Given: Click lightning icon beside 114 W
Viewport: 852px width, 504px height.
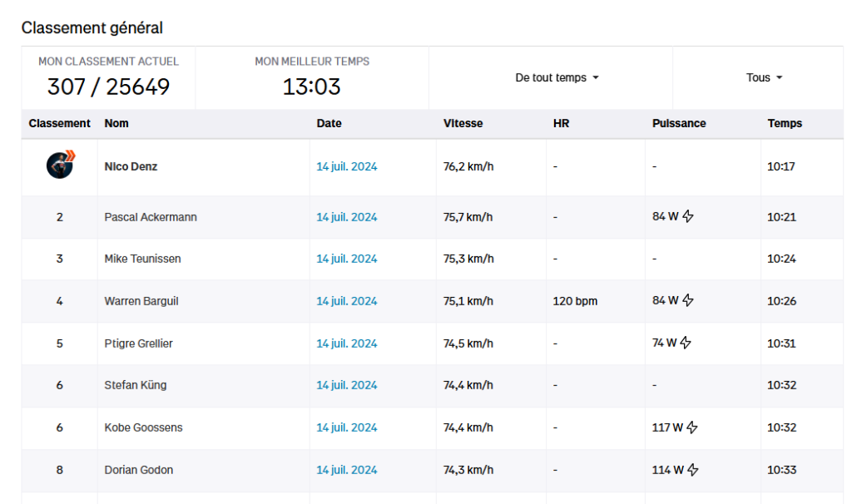Looking at the screenshot, I should click(692, 470).
